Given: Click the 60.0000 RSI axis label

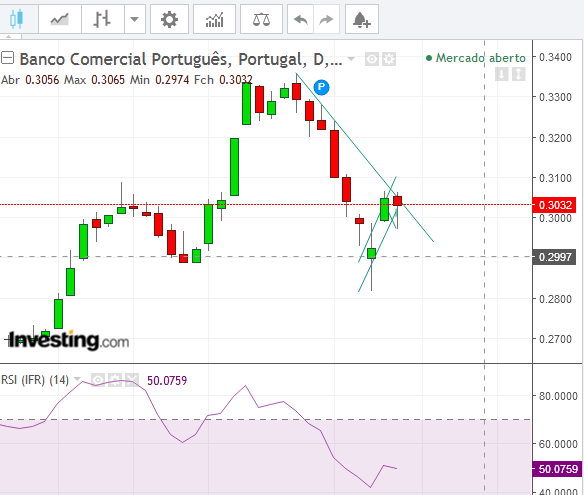Looking at the screenshot, I should (558, 444).
